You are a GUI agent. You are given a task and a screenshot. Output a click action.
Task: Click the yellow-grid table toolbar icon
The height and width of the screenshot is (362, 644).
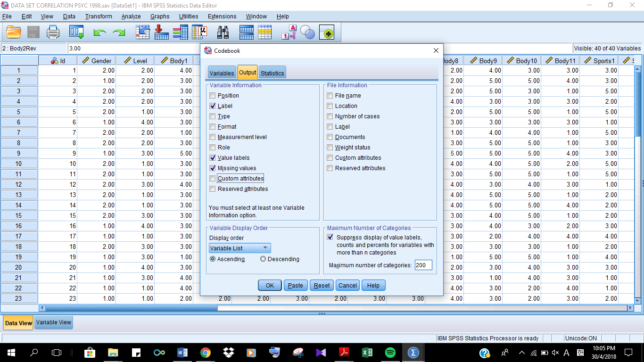264,32
